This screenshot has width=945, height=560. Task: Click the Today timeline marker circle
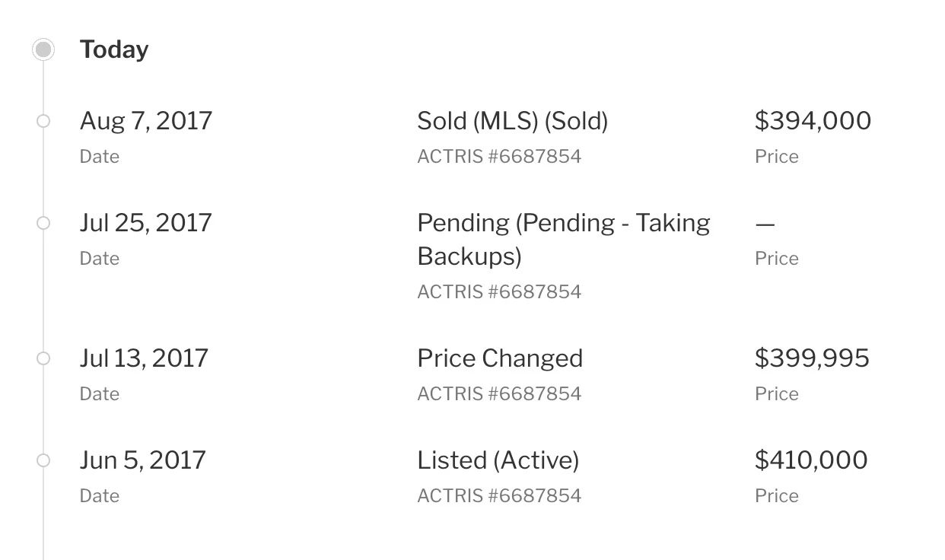click(43, 50)
